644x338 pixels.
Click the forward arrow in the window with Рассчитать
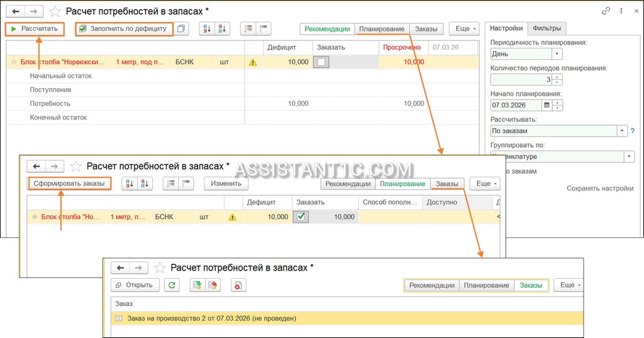35,11
